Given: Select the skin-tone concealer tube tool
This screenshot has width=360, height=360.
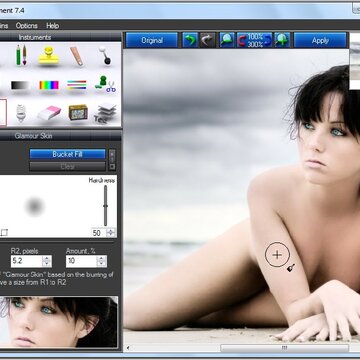Looking at the screenshot, I should coord(77,56).
